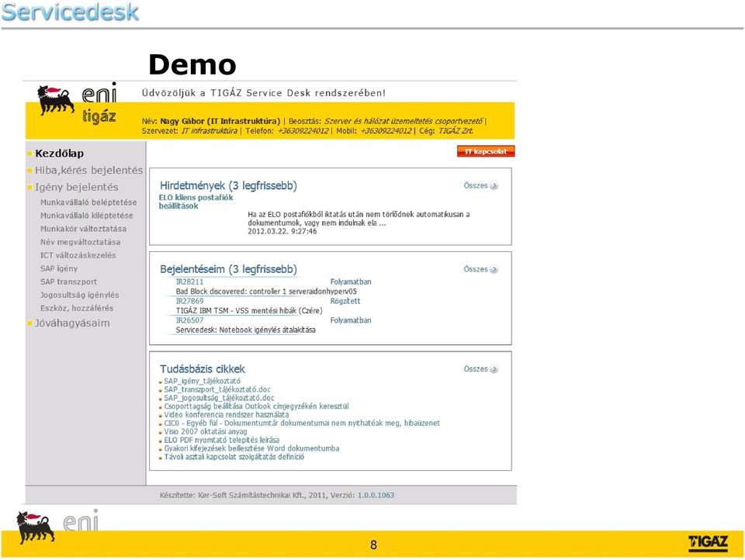
Task: Click Rögzített status of IR27869
Action: pyautogui.click(x=345, y=301)
